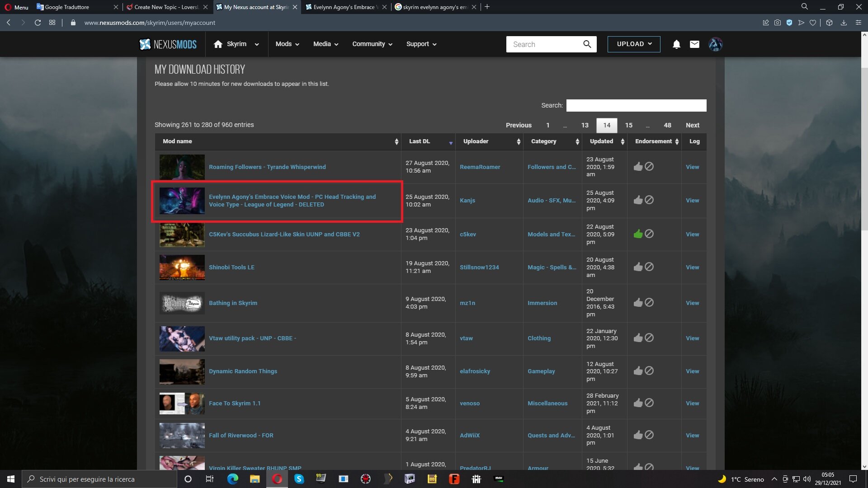Image resolution: width=868 pixels, height=488 pixels.
Task: View download log for Bathing in Skyrim
Action: [x=692, y=303]
